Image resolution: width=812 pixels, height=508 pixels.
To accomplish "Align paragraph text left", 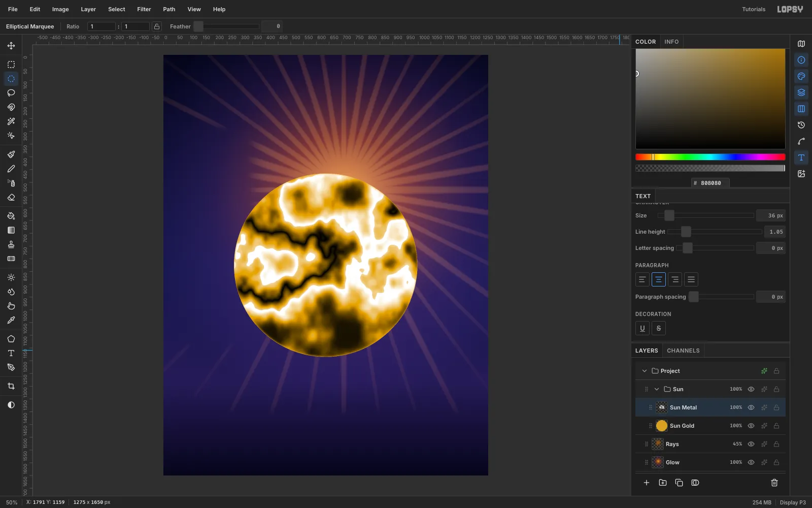I will point(642,279).
